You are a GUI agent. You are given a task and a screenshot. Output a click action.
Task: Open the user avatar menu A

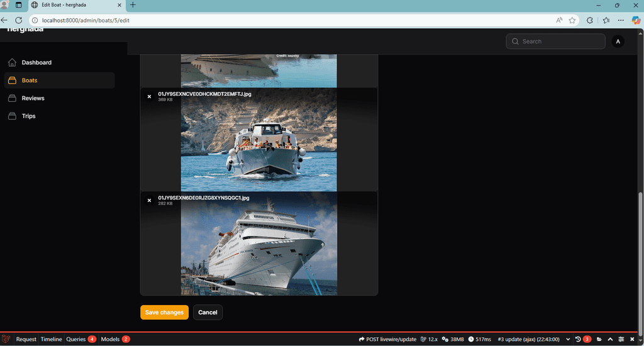618,42
